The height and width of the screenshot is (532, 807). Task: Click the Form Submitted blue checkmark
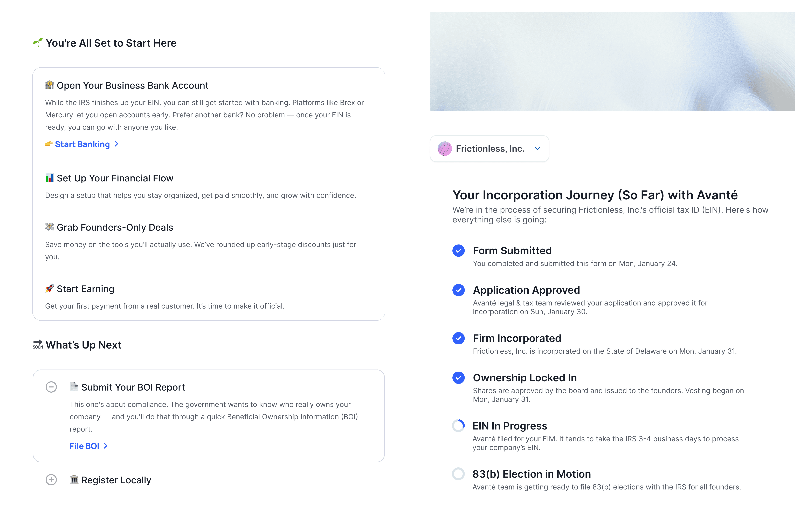(458, 251)
